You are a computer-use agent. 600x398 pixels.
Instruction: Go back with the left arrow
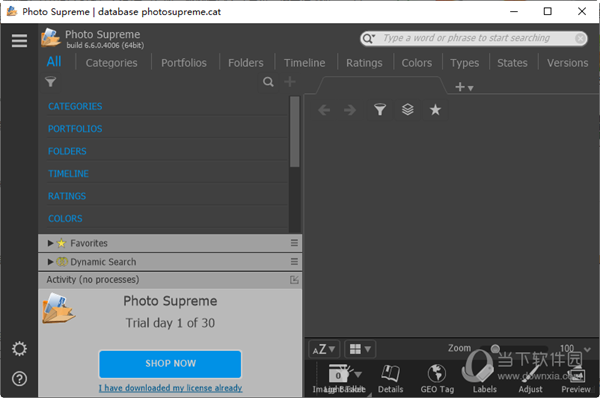324,110
